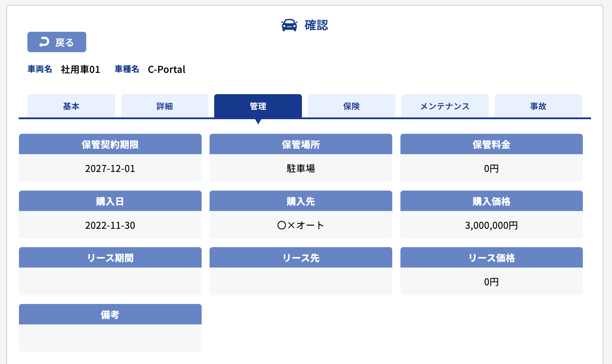Click the 購入日 value 2022-11-30
This screenshot has width=612, height=364.
click(110, 225)
